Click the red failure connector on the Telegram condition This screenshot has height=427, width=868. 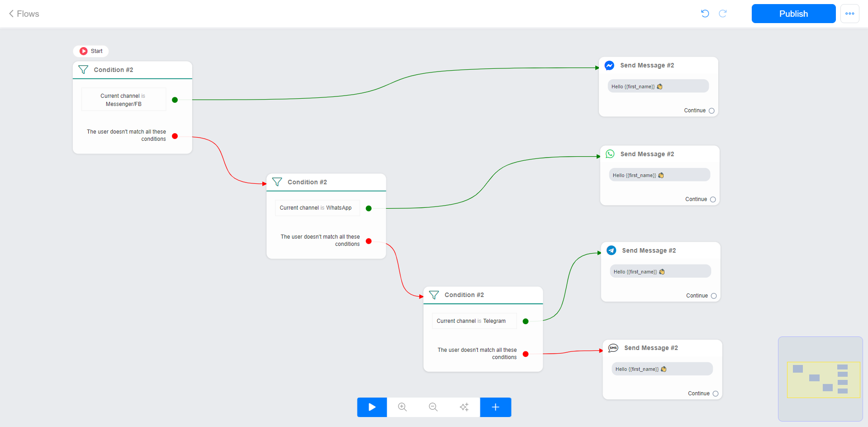point(525,354)
